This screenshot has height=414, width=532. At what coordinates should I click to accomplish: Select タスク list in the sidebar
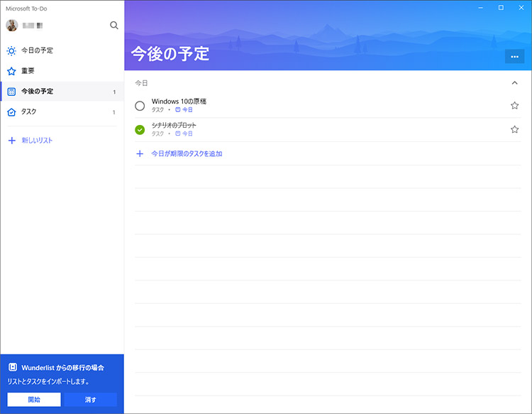pyautogui.click(x=29, y=112)
